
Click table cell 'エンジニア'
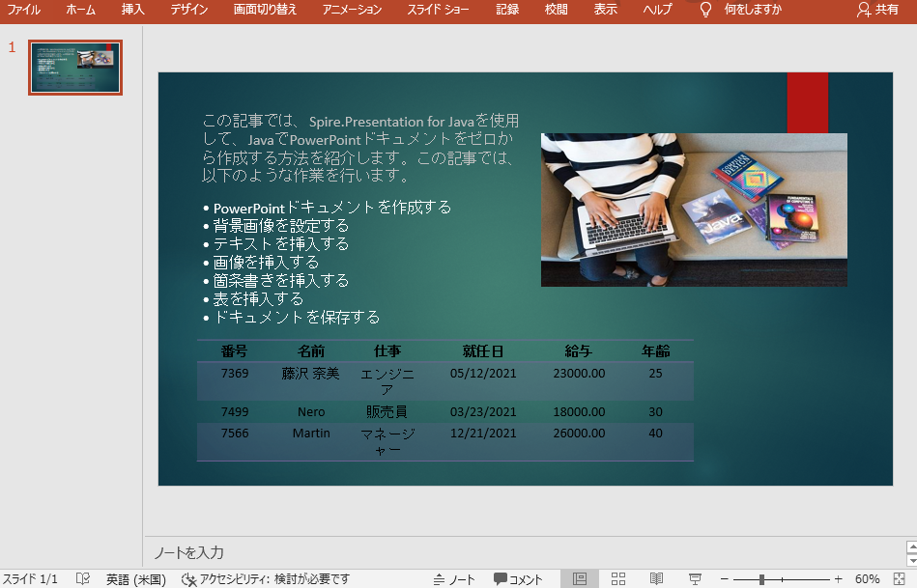387,381
